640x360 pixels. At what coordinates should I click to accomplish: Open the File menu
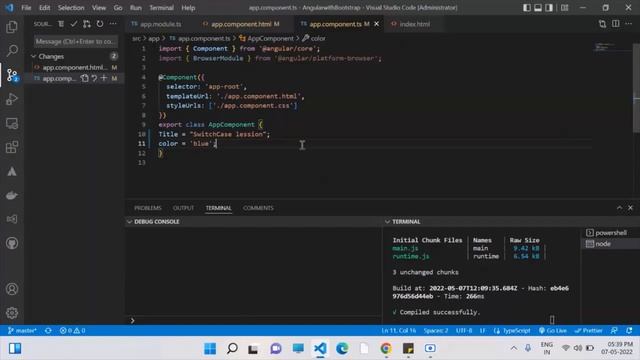(26, 8)
